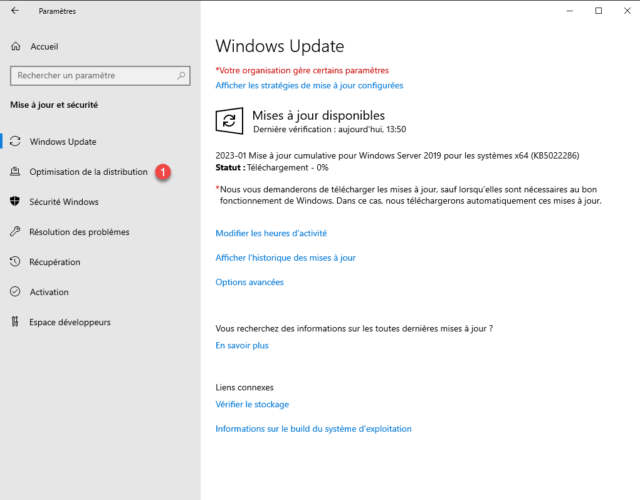The image size is (640, 500).
Task: Click the Optimisation de la distribution icon
Action: click(x=15, y=171)
